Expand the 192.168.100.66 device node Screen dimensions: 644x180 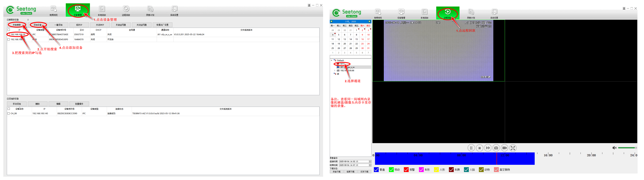click(x=335, y=71)
